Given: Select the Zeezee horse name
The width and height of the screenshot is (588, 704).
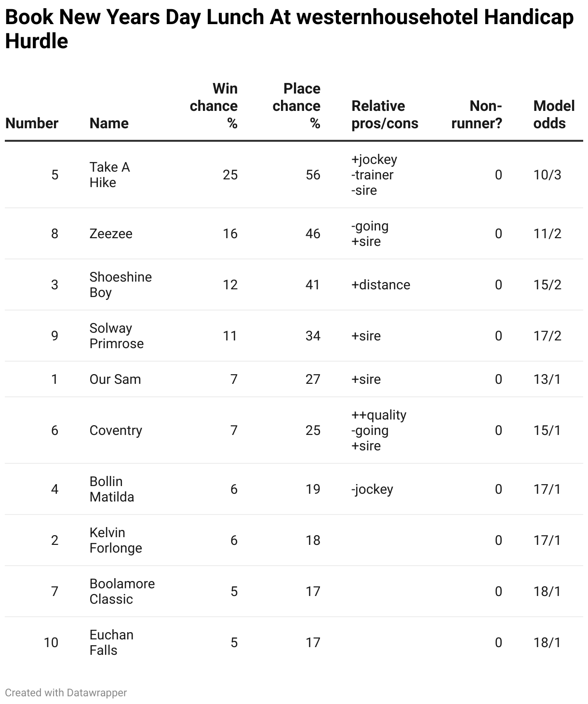Looking at the screenshot, I should pyautogui.click(x=111, y=234).
